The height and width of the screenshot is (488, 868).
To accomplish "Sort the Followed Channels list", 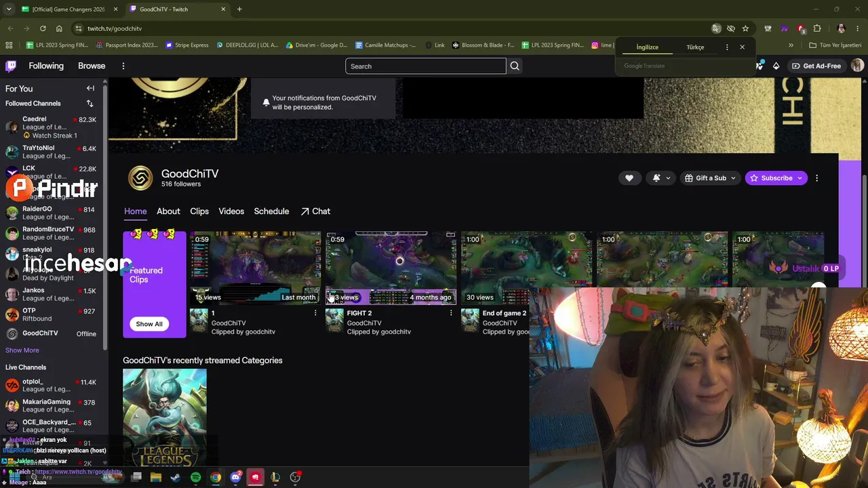I will [x=90, y=103].
